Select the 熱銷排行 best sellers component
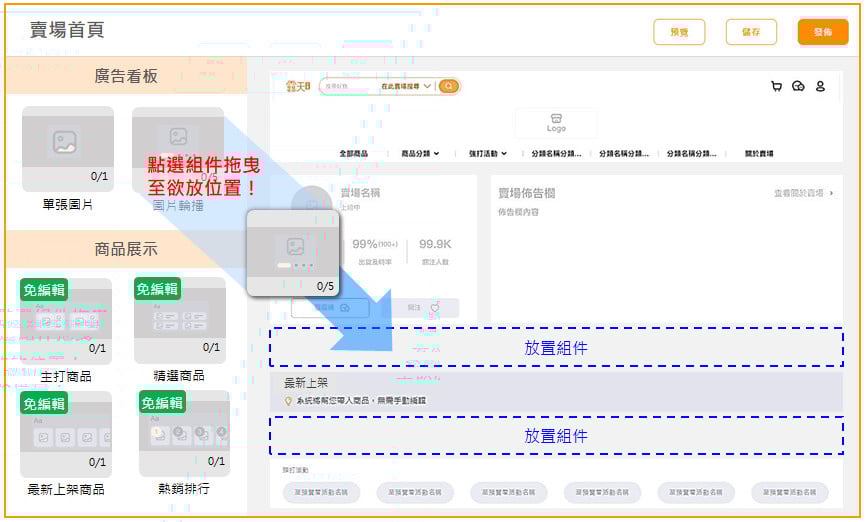The image size is (865, 522). 183,433
